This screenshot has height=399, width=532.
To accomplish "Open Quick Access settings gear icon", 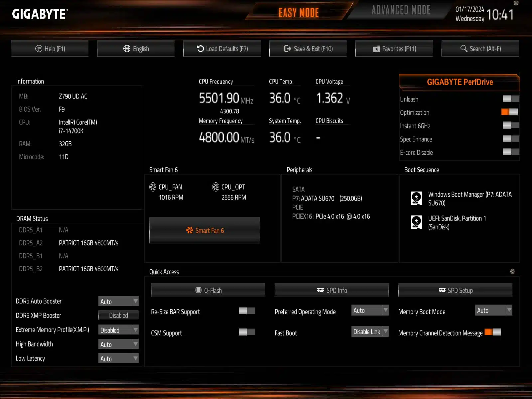I will click(x=512, y=271).
